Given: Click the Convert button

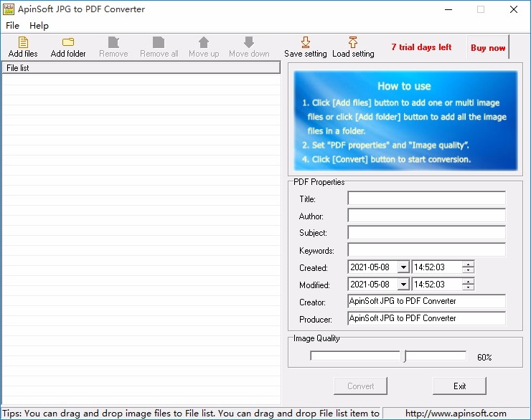Looking at the screenshot, I should pos(360,386).
